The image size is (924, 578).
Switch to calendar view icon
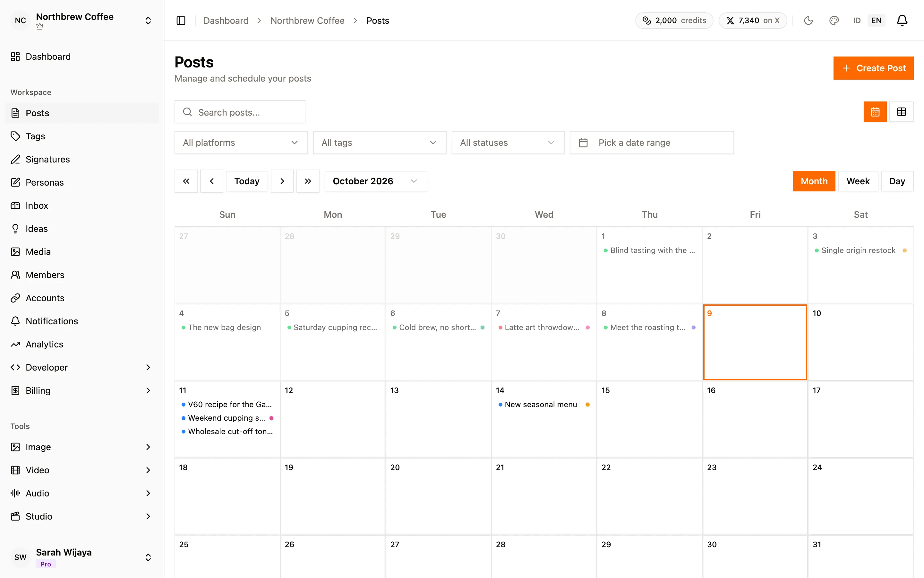(875, 112)
